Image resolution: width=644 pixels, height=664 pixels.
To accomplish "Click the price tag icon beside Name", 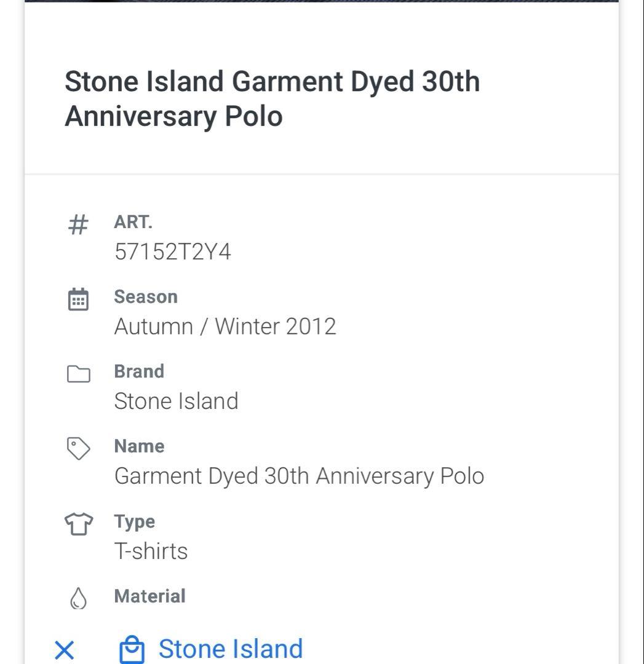I will (x=78, y=448).
